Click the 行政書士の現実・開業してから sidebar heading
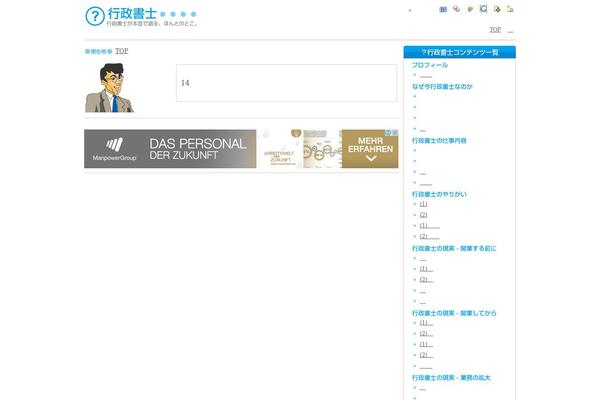 pyautogui.click(x=454, y=313)
